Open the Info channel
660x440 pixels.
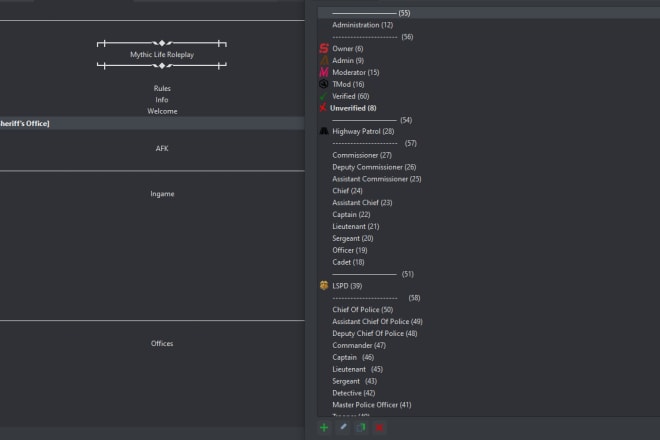pyautogui.click(x=162, y=100)
